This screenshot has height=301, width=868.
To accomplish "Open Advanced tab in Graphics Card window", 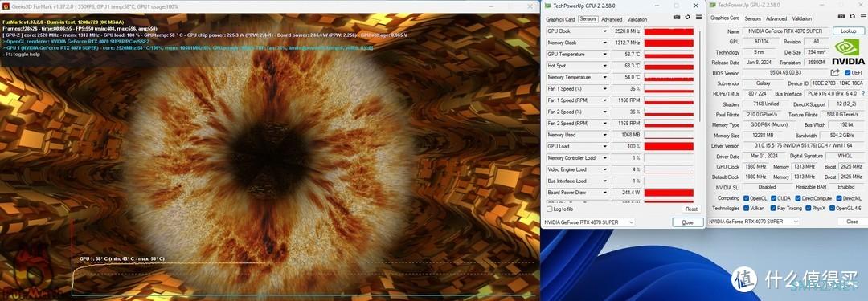I will point(776,18).
